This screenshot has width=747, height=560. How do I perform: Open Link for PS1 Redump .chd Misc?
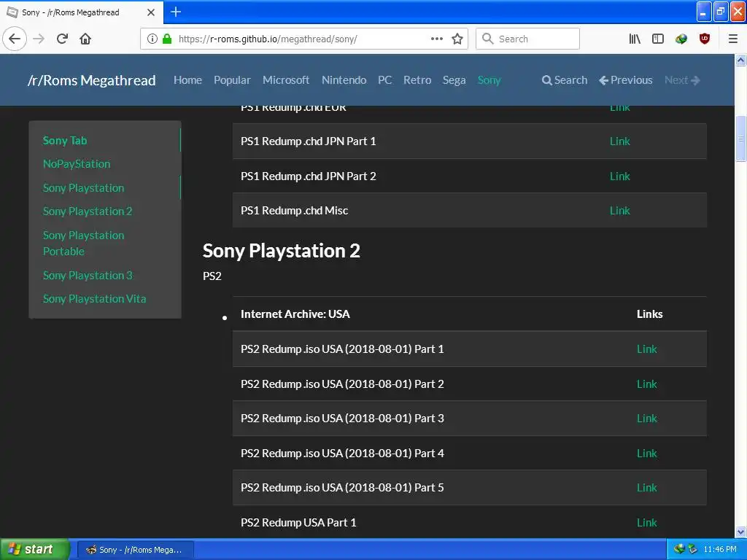click(620, 211)
